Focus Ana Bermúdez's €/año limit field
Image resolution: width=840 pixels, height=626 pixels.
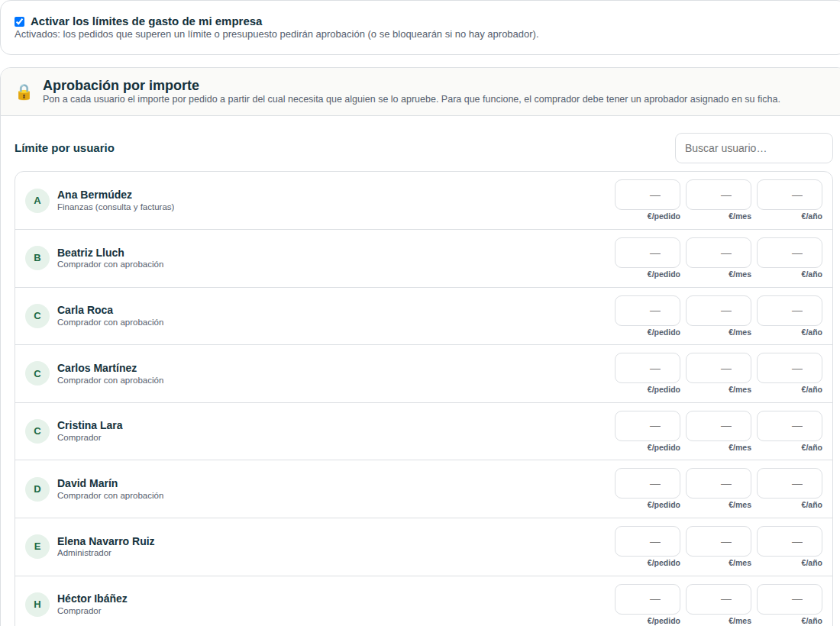pos(790,195)
